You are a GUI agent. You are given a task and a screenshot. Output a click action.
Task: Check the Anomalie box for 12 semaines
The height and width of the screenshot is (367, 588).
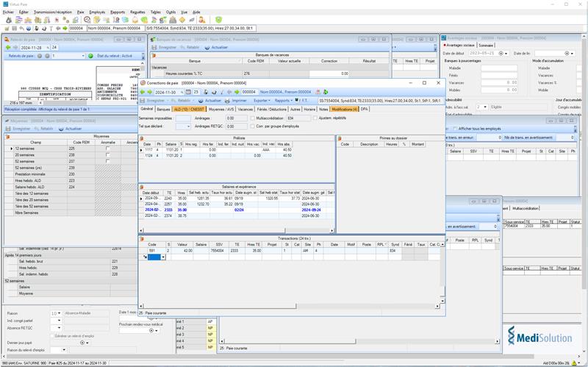[x=108, y=149]
